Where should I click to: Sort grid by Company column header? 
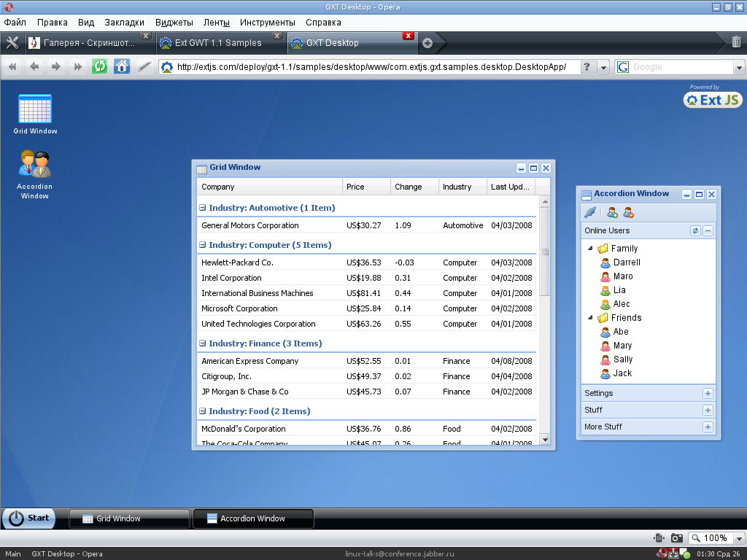point(270,187)
